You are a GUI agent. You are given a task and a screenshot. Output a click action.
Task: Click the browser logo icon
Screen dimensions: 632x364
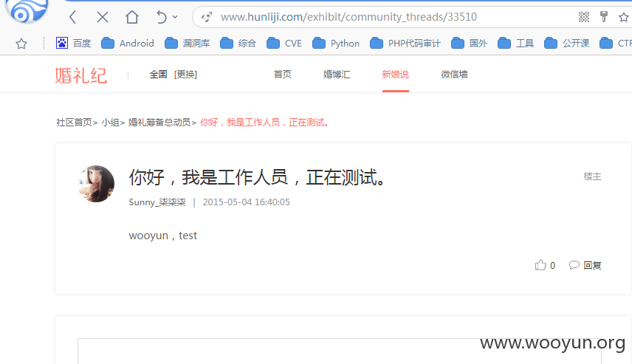(x=27, y=10)
